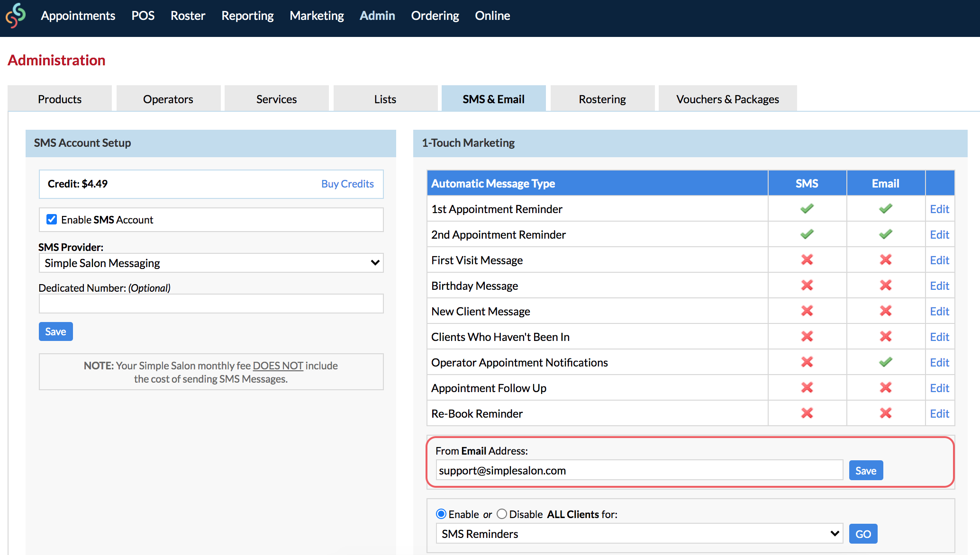Click the GO button
Viewport: 980px width, 555px height.
863,534
